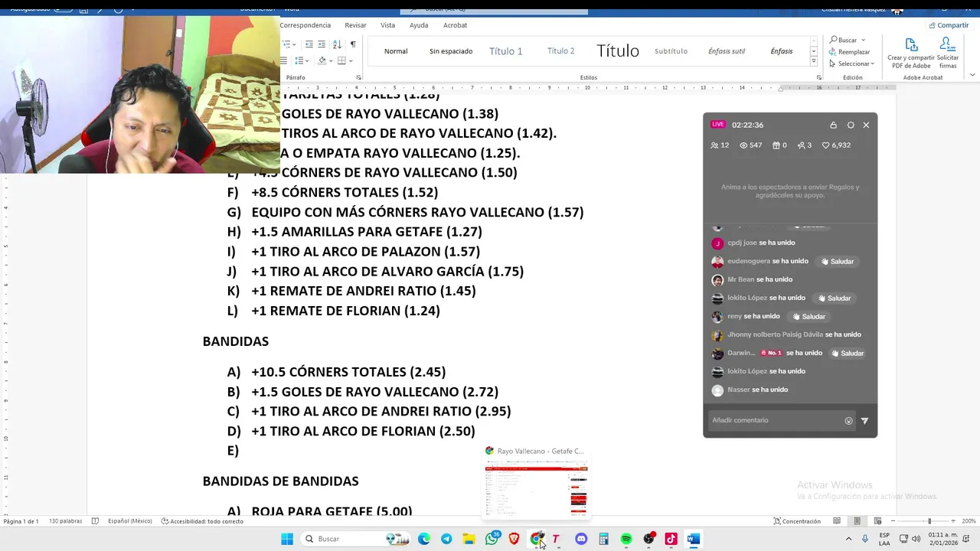Open the Correspondencia ribbon tab

pyautogui.click(x=305, y=25)
